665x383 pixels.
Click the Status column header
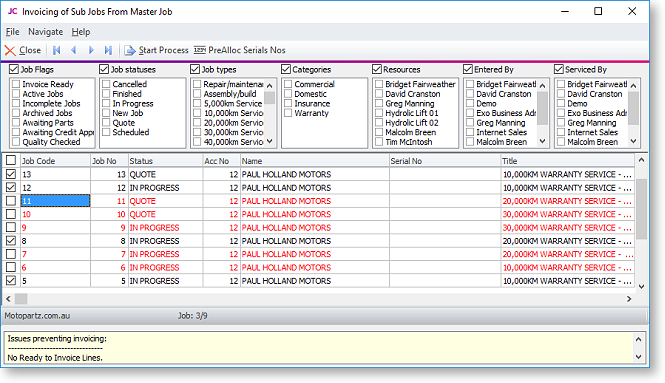[165, 161]
